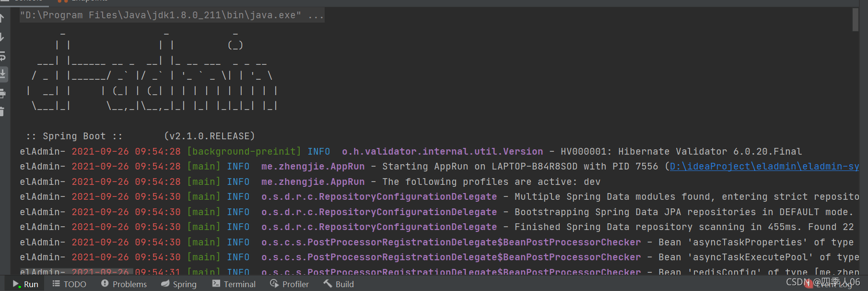868x291 pixels.
Task: Switch to the Terminal tool window
Action: pyautogui.click(x=234, y=284)
